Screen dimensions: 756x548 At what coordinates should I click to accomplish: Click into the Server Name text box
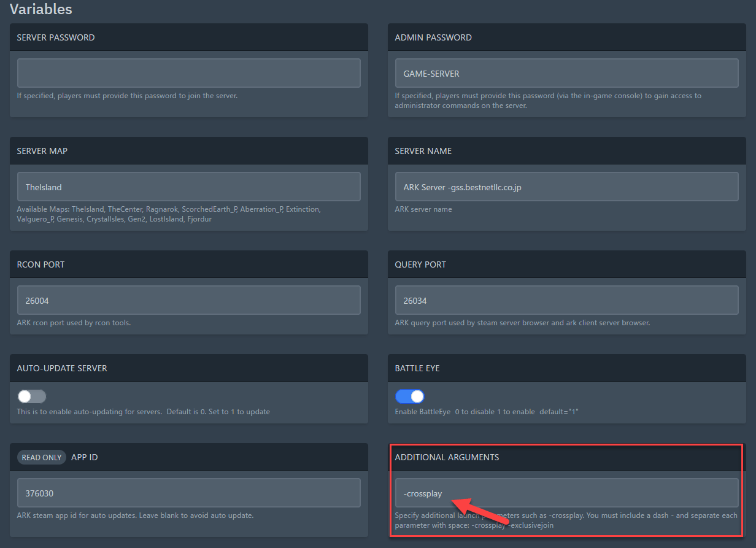click(566, 187)
